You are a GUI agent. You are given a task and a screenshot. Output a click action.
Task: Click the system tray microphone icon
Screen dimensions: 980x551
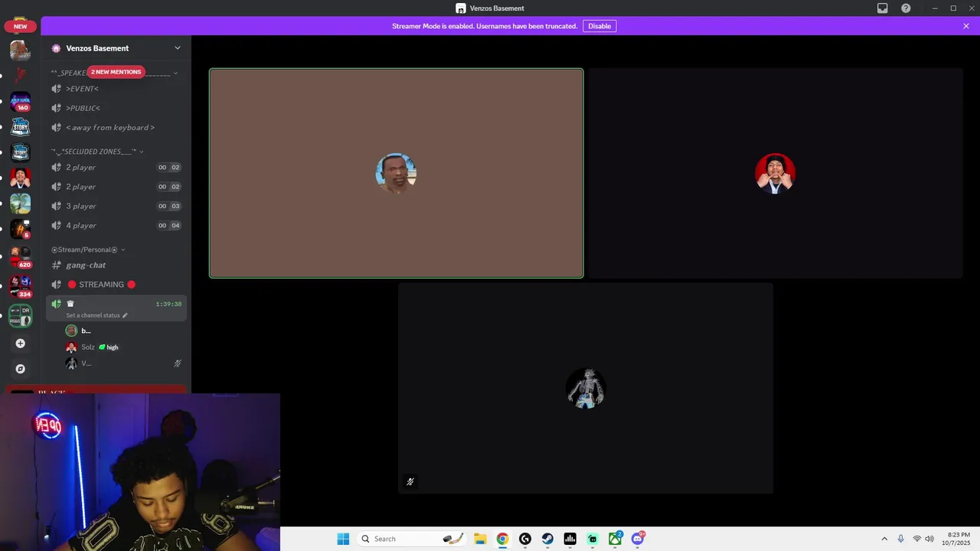[x=901, y=539]
